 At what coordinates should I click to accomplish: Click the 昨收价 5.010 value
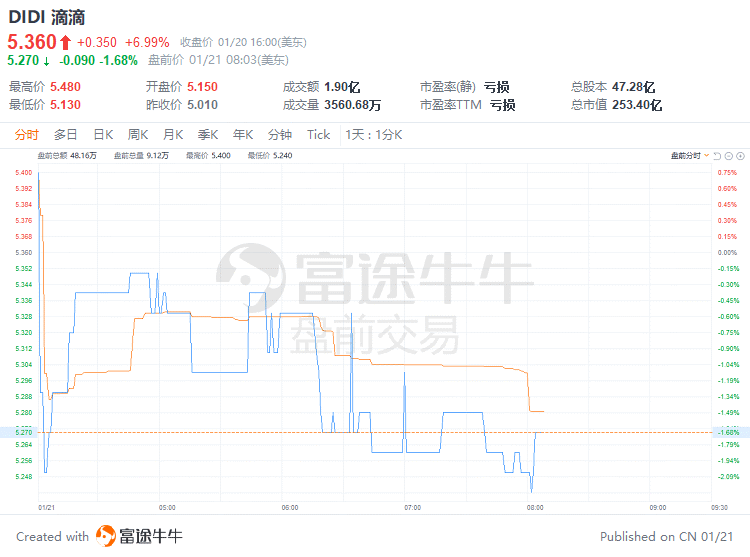pyautogui.click(x=202, y=104)
